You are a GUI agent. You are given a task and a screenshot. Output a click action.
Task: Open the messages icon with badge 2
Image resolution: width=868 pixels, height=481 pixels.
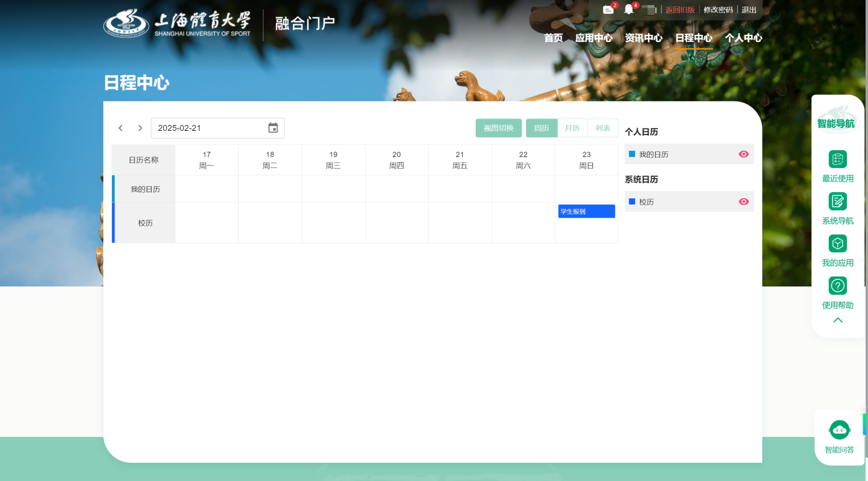coord(609,9)
